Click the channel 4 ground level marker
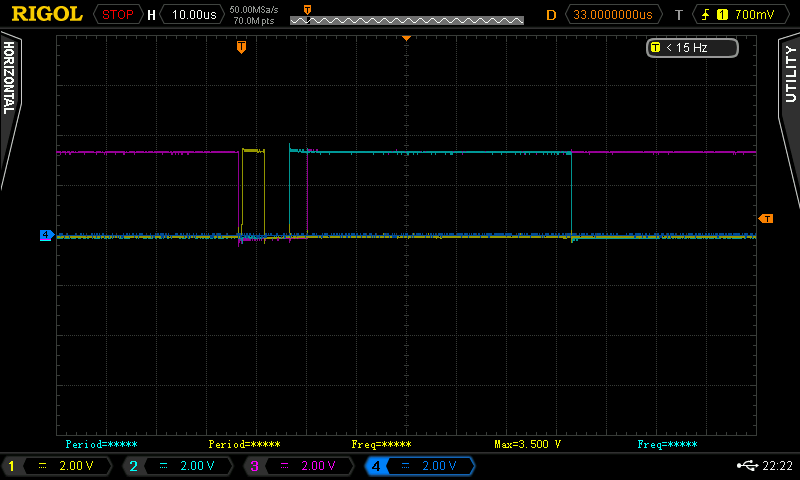The height and width of the screenshot is (480, 800). (x=46, y=235)
